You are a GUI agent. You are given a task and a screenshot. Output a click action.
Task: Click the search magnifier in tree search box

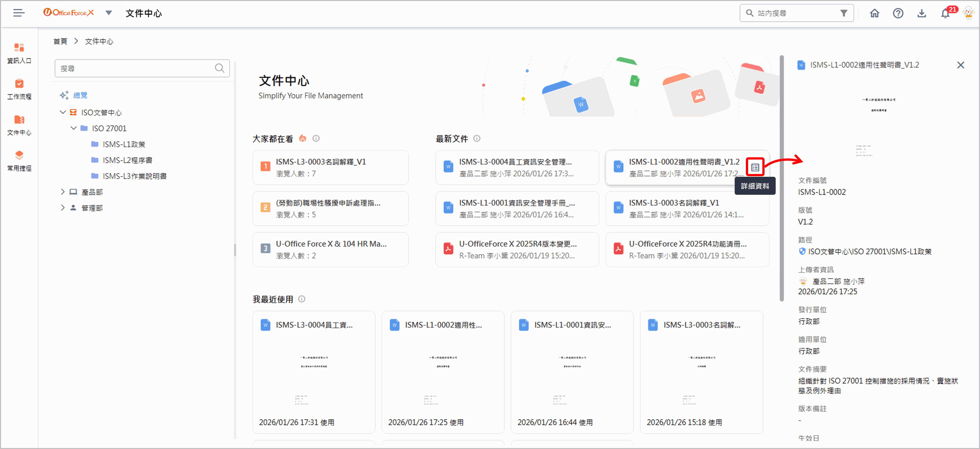(219, 68)
